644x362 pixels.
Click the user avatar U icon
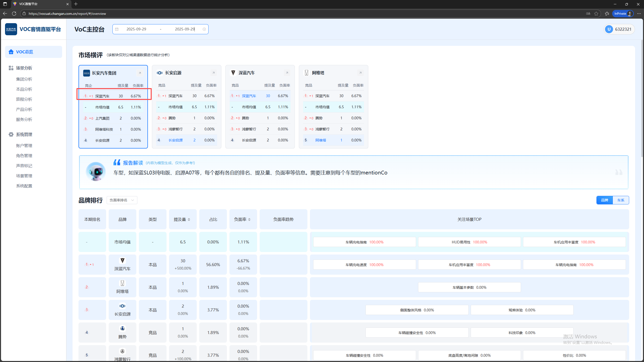(609, 29)
